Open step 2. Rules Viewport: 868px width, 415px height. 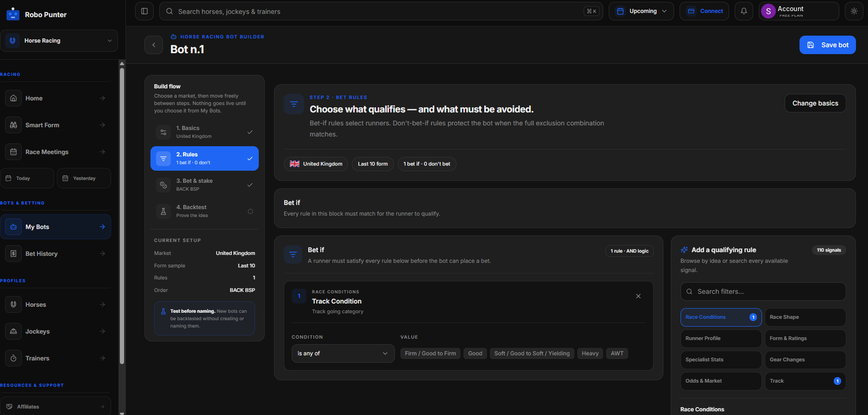click(205, 159)
